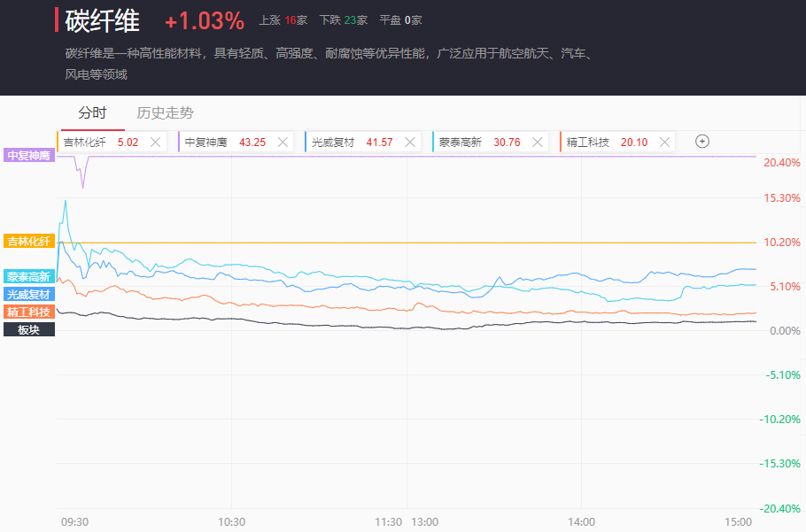Click the 下跌 23家 falling count
The height and width of the screenshot is (532, 806).
343,19
